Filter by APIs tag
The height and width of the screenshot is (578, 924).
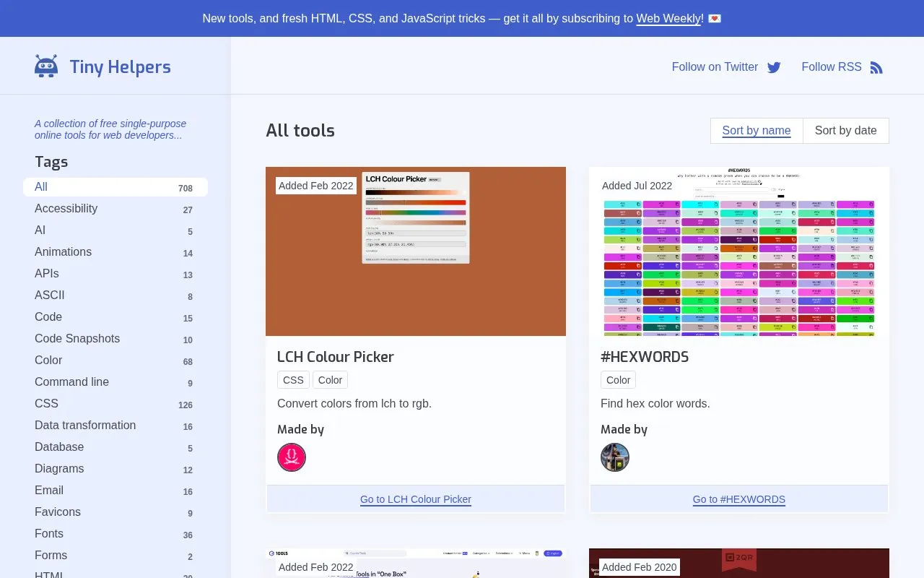pos(115,274)
